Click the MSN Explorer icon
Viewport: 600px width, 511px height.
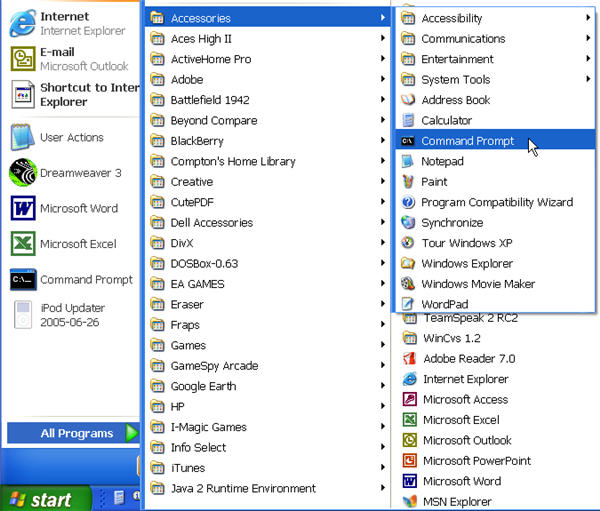(x=409, y=501)
